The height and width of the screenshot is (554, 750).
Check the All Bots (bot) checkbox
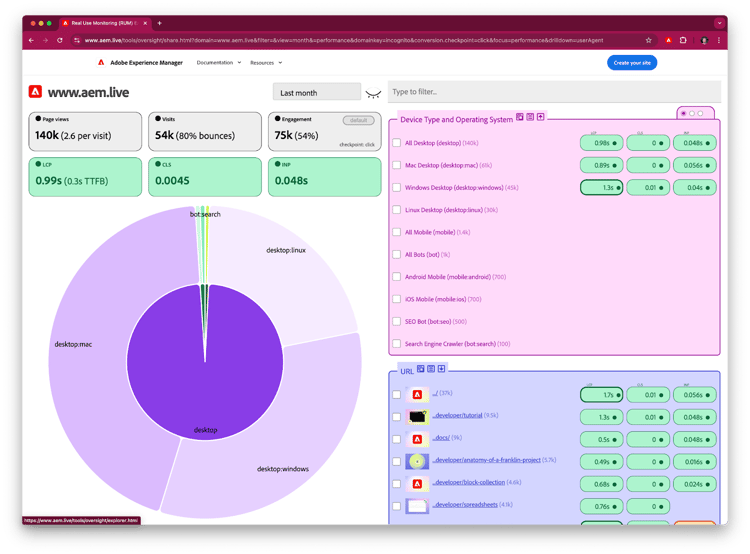coord(397,255)
